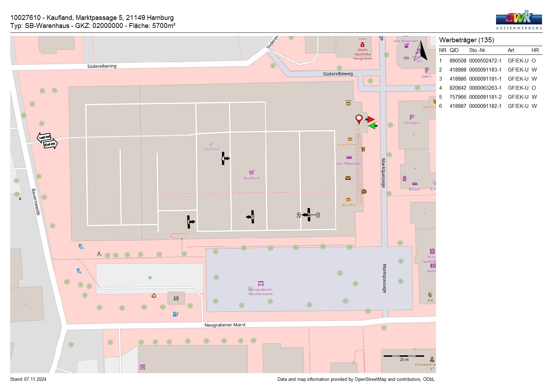Image resolution: width=554 pixels, height=392 pixels.
Task: Click the red arrow flag at the entrance
Action: [x=370, y=119]
